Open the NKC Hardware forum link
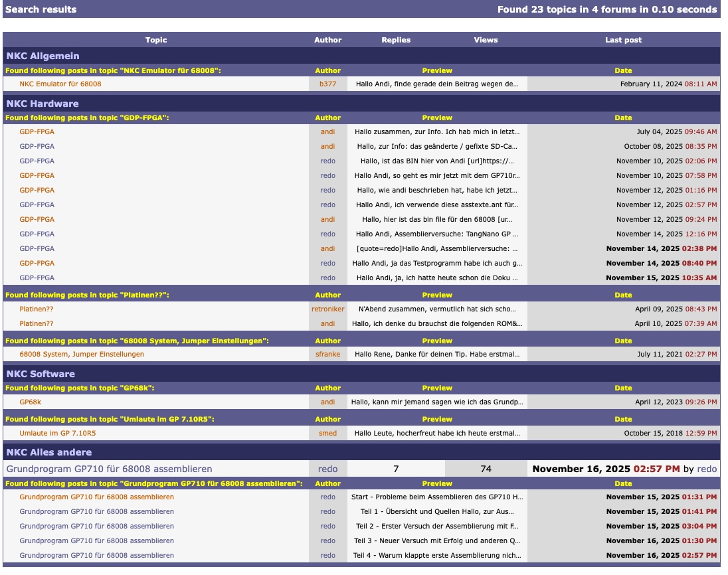 coord(43,104)
